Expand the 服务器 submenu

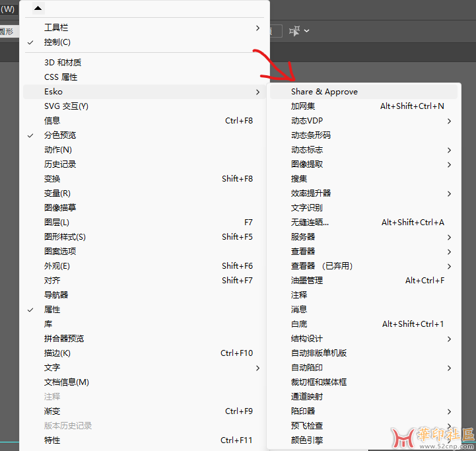(x=364, y=237)
